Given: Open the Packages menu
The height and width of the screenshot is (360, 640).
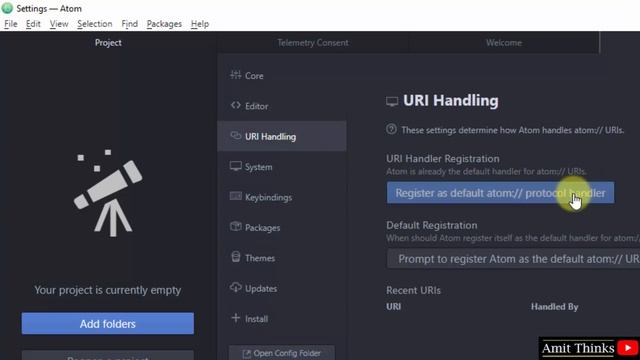Looking at the screenshot, I should tap(164, 24).
